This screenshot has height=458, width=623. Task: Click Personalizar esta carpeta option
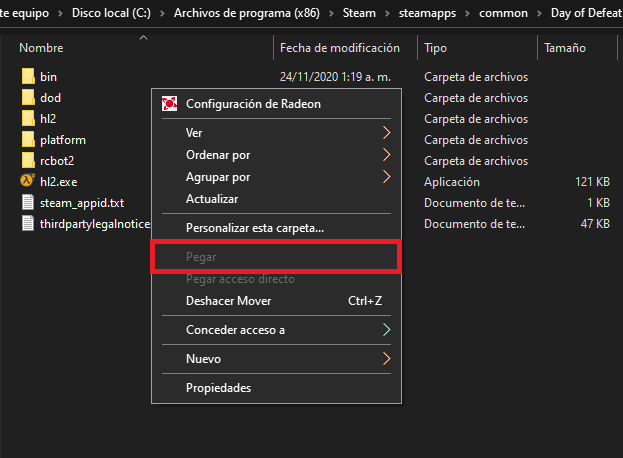[x=254, y=228]
